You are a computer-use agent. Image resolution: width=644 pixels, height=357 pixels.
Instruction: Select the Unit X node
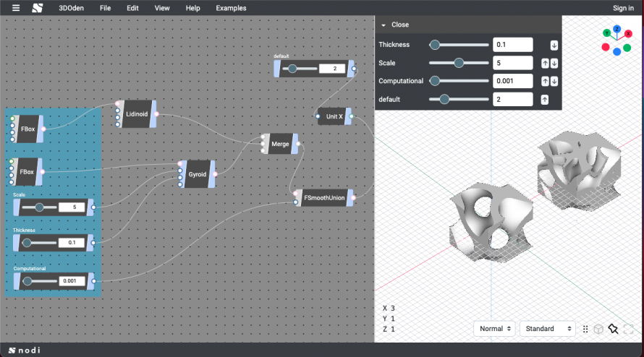(x=334, y=116)
